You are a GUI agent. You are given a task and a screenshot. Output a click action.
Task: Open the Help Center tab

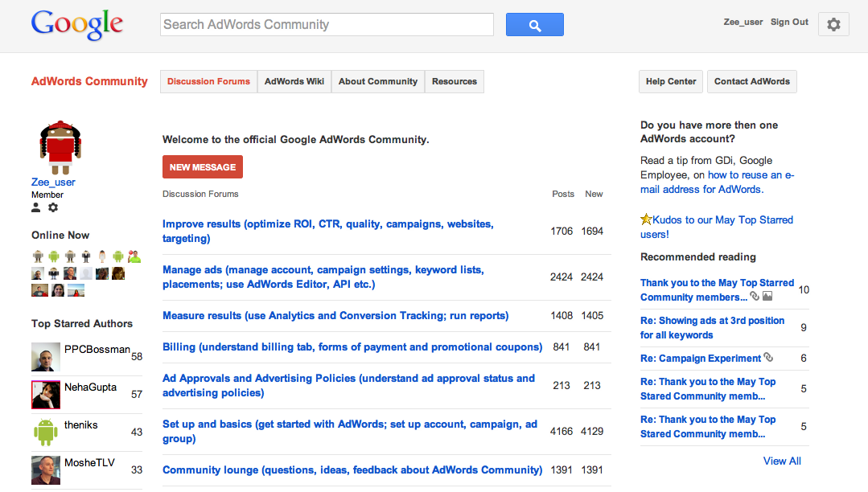click(671, 81)
